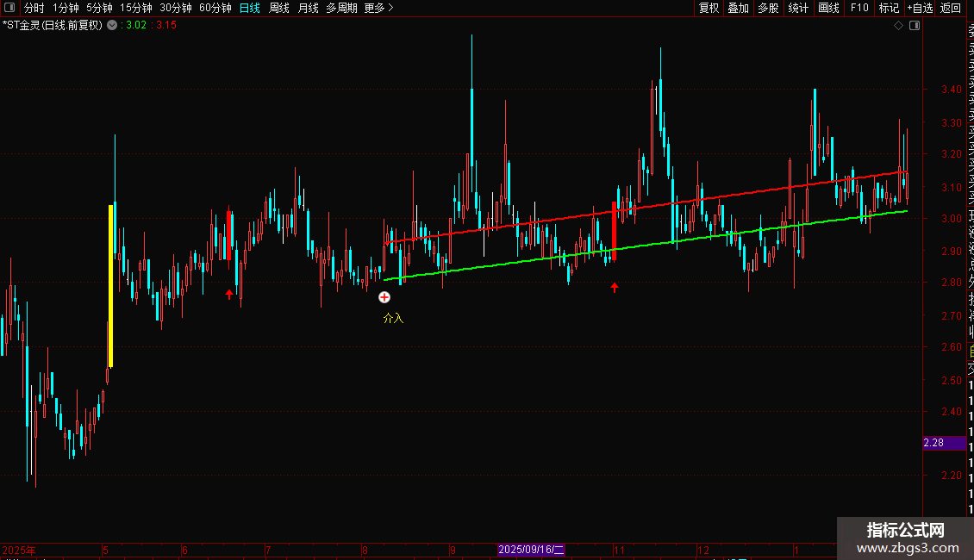Open F10 company information

[859, 8]
